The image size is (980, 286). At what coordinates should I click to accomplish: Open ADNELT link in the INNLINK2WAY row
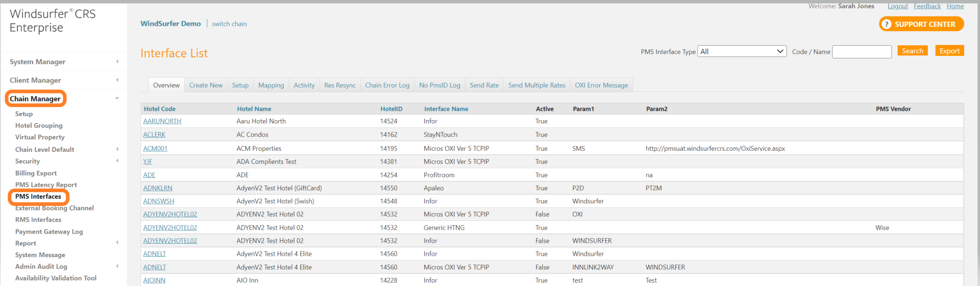point(155,268)
